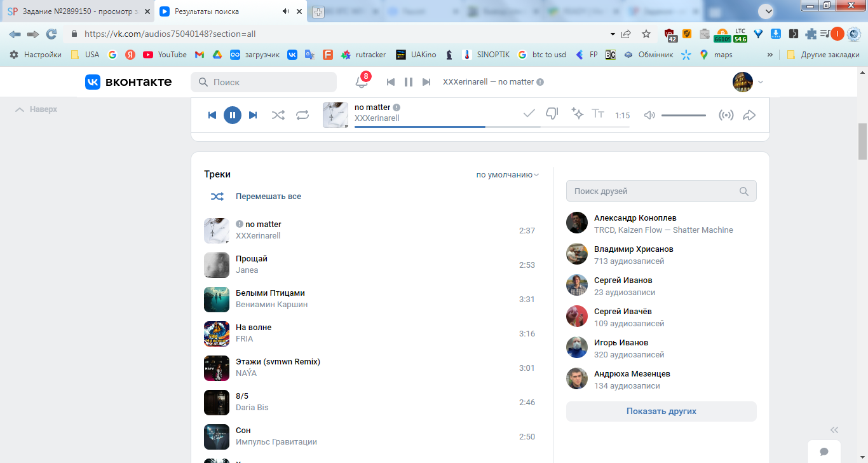The height and width of the screenshot is (463, 868).
Task: Open profile menu dropdown arrow
Action: click(761, 82)
